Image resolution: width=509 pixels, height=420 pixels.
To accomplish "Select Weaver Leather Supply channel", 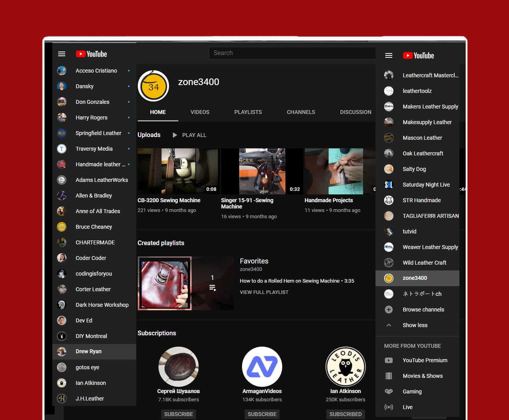I will click(x=417, y=247).
